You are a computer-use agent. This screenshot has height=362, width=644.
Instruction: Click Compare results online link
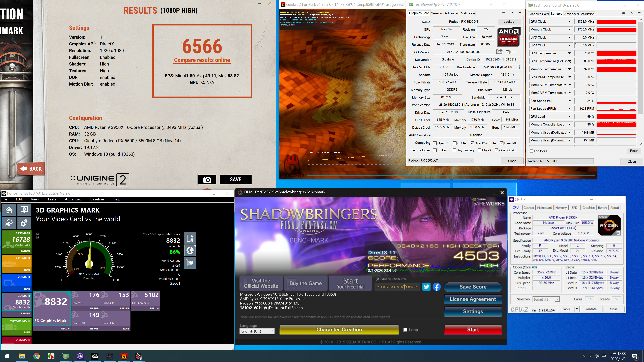[202, 60]
